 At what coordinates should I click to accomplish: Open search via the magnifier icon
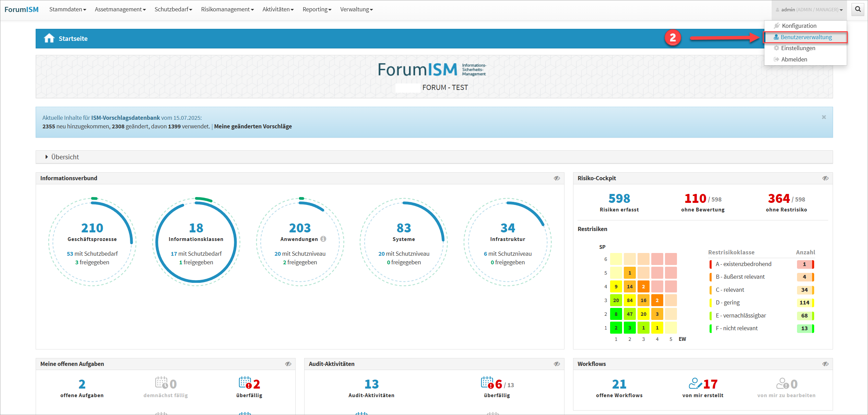[858, 9]
